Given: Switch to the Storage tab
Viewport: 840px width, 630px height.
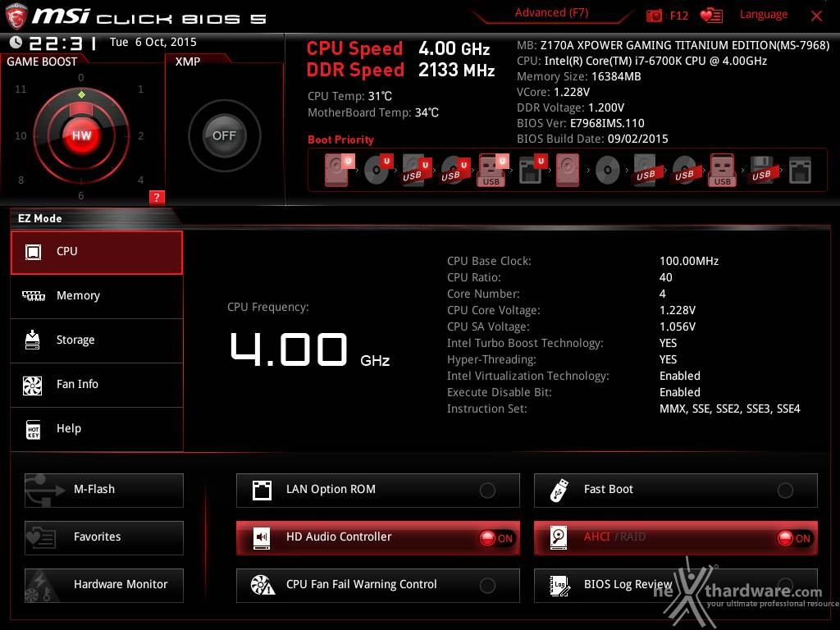Looking at the screenshot, I should point(97,340).
